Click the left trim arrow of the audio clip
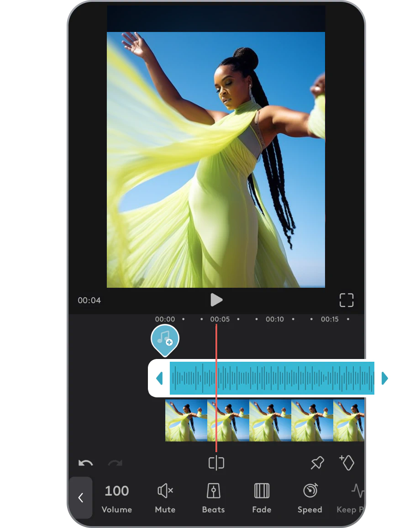The image size is (420, 528). pyautogui.click(x=159, y=378)
